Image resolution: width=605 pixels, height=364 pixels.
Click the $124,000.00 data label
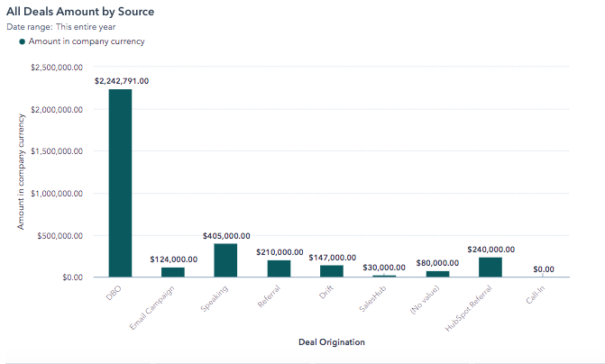click(x=174, y=259)
